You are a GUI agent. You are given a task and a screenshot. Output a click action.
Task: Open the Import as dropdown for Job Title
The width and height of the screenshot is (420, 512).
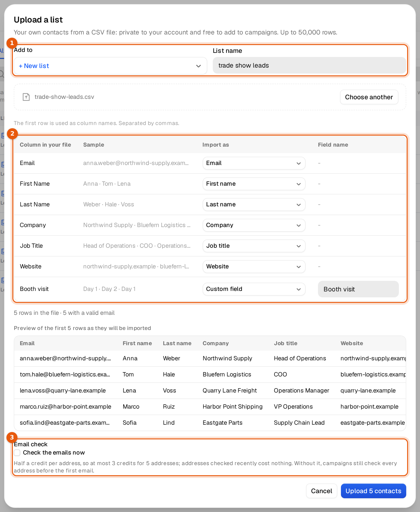point(254,246)
